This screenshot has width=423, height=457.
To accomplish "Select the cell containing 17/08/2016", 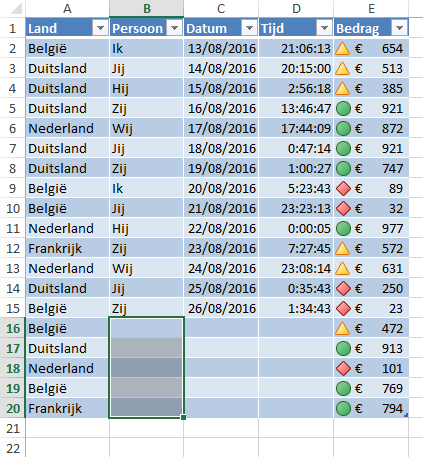I will 221,128.
